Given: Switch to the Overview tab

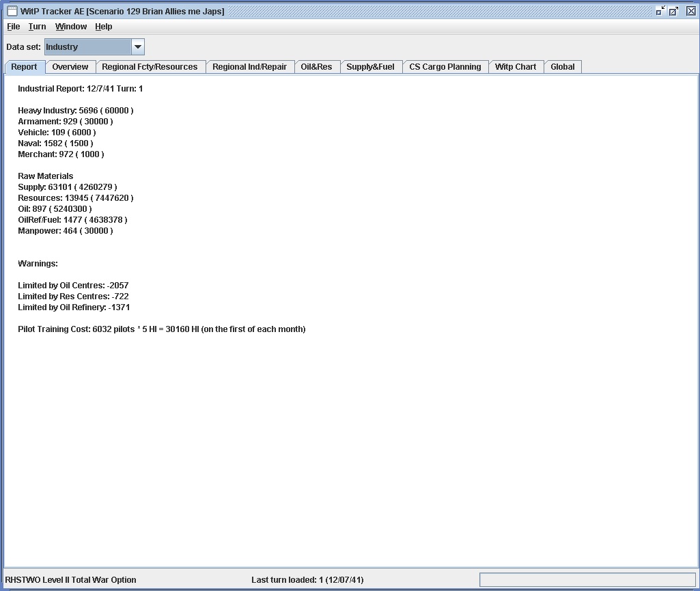Looking at the screenshot, I should coord(70,67).
